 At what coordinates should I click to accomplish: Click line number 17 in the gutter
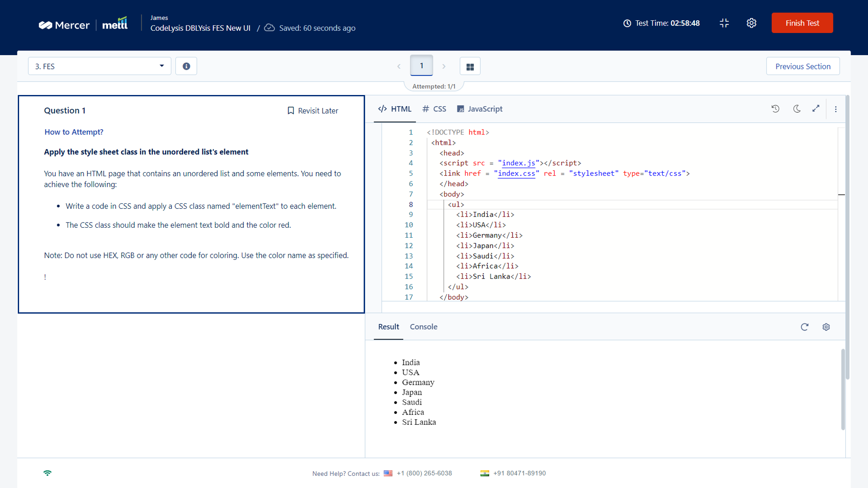(408, 297)
